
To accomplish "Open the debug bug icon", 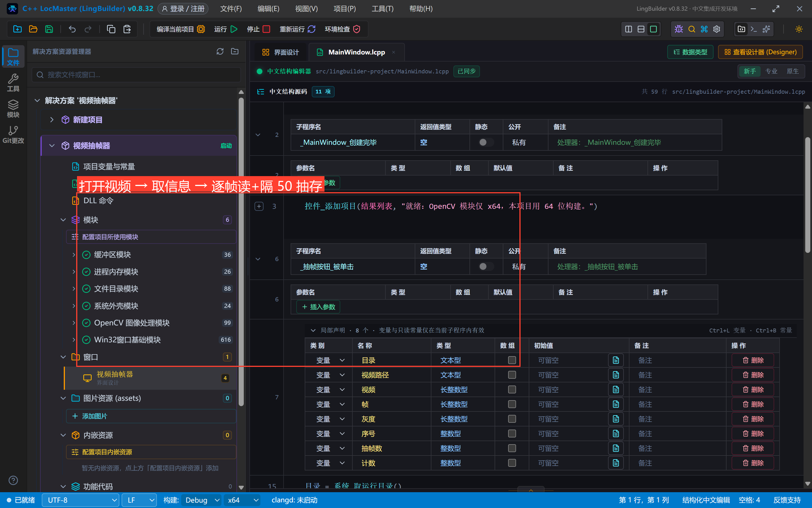I will pyautogui.click(x=679, y=29).
